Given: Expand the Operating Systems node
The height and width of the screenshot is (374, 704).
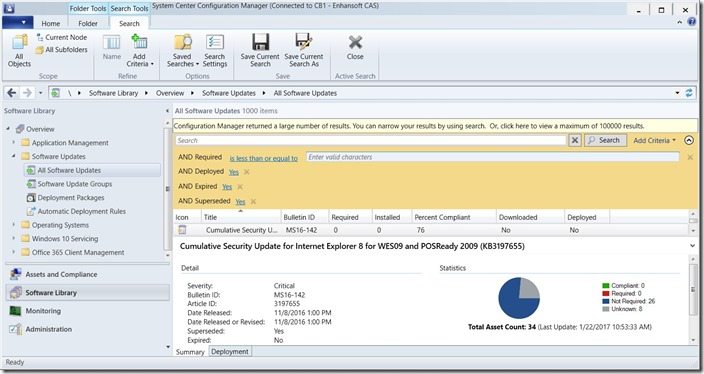Looking at the screenshot, I should tap(14, 224).
